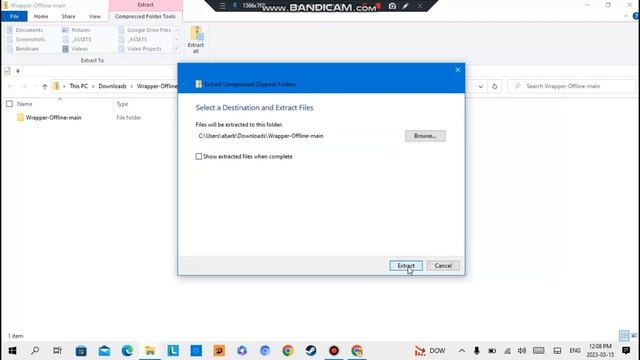The image size is (640, 360).
Task: Cancel the extraction dialog
Action: (x=443, y=266)
